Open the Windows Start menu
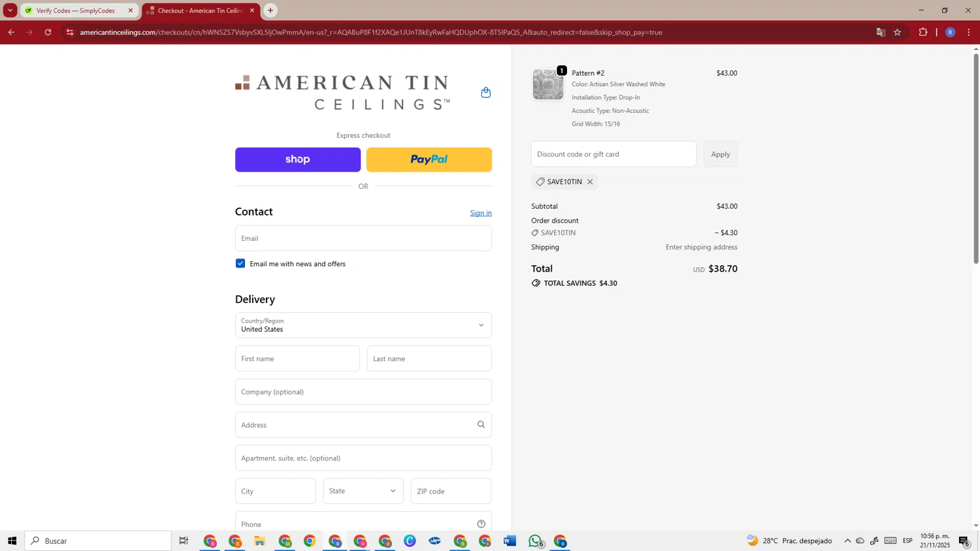This screenshot has width=980, height=551. coord(12,541)
